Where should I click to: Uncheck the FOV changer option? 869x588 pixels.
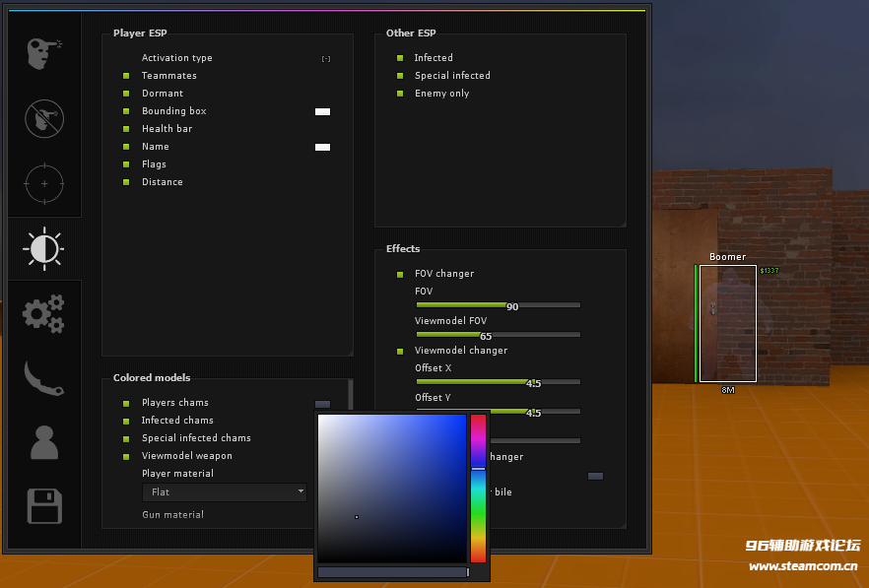(x=400, y=274)
